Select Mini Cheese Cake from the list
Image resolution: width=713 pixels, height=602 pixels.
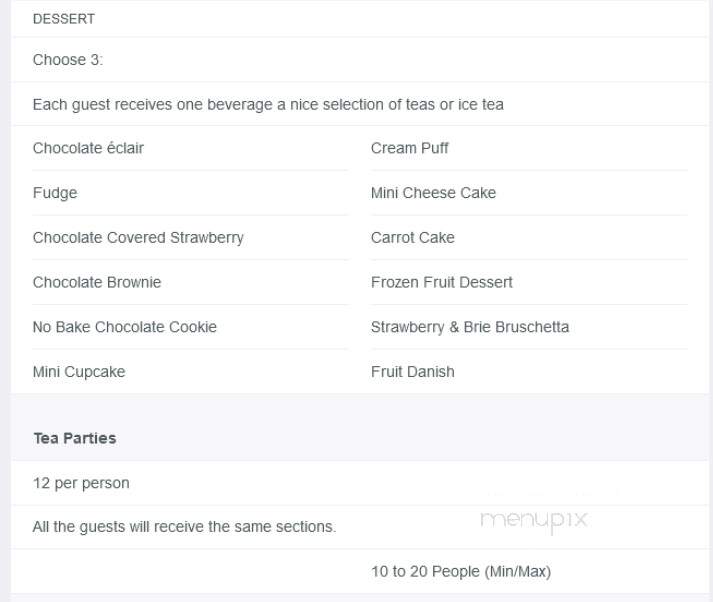click(x=433, y=193)
